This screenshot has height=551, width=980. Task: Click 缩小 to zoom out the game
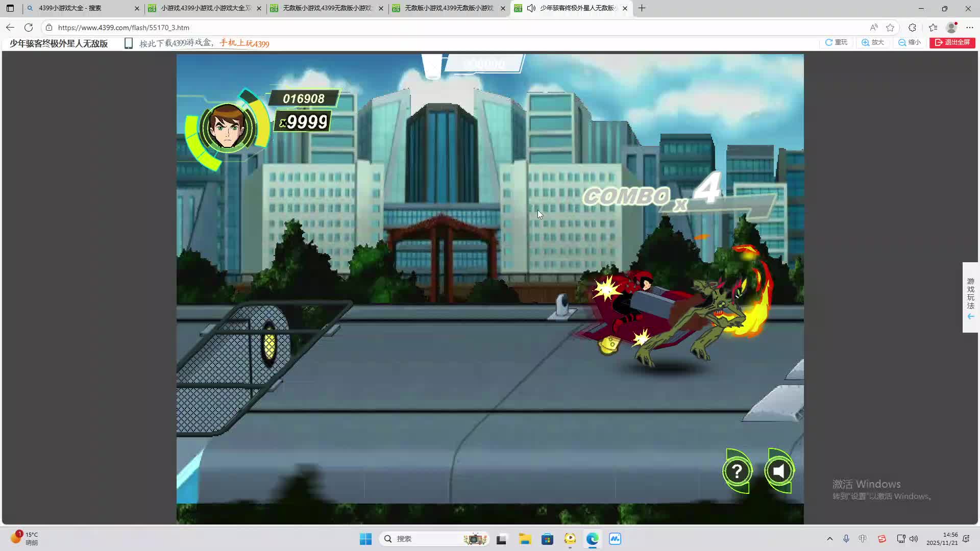[x=910, y=42]
